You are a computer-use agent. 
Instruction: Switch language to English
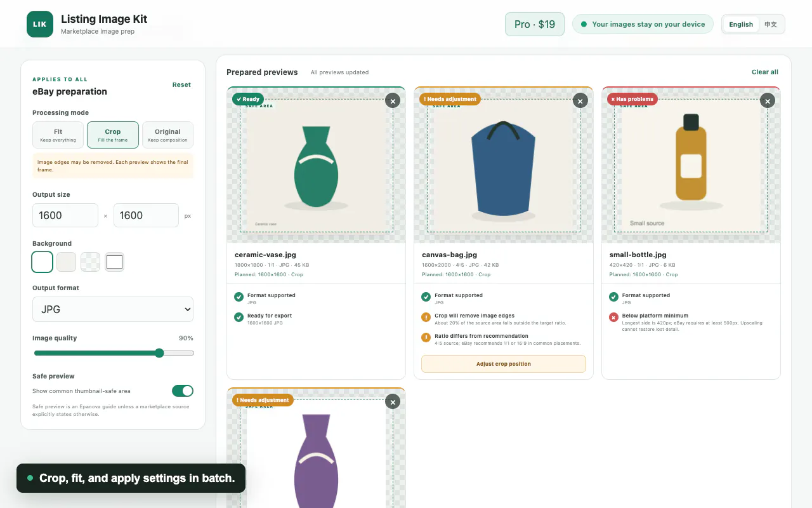pyautogui.click(x=741, y=24)
